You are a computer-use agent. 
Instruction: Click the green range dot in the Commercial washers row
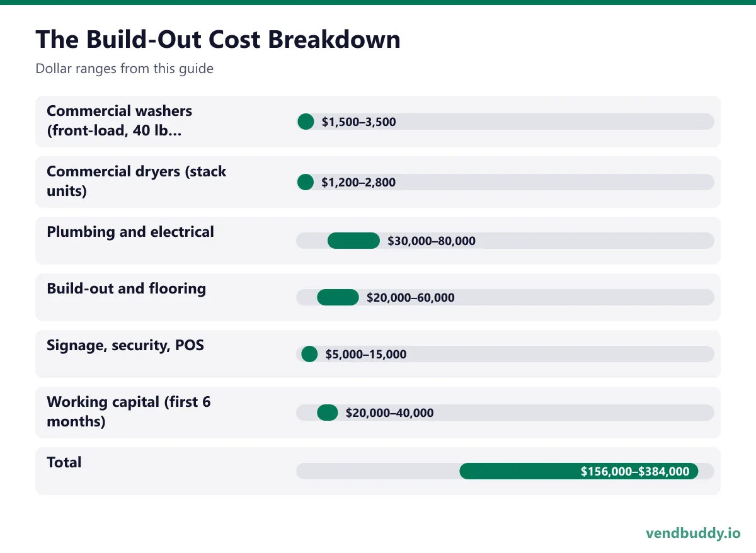tap(306, 122)
